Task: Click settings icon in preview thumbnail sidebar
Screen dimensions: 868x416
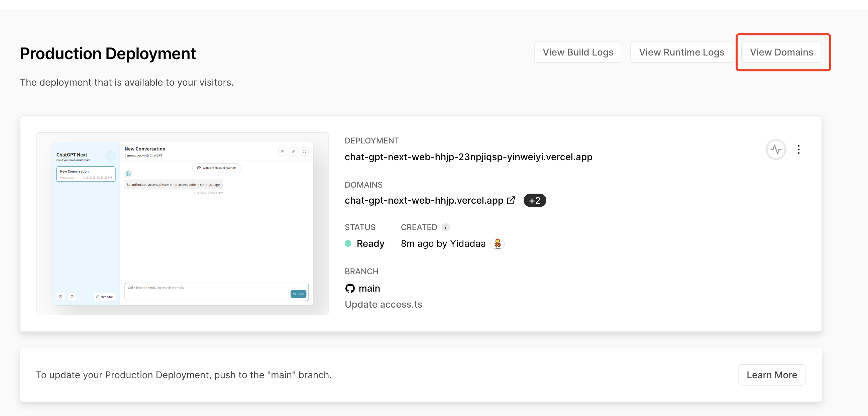Action: pyautogui.click(x=61, y=297)
